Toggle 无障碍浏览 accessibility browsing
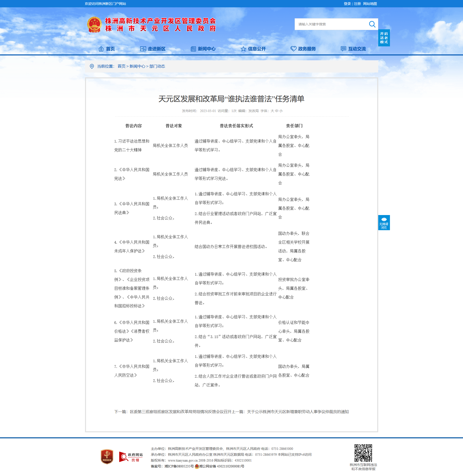This screenshot has height=476, width=463. click(x=384, y=223)
